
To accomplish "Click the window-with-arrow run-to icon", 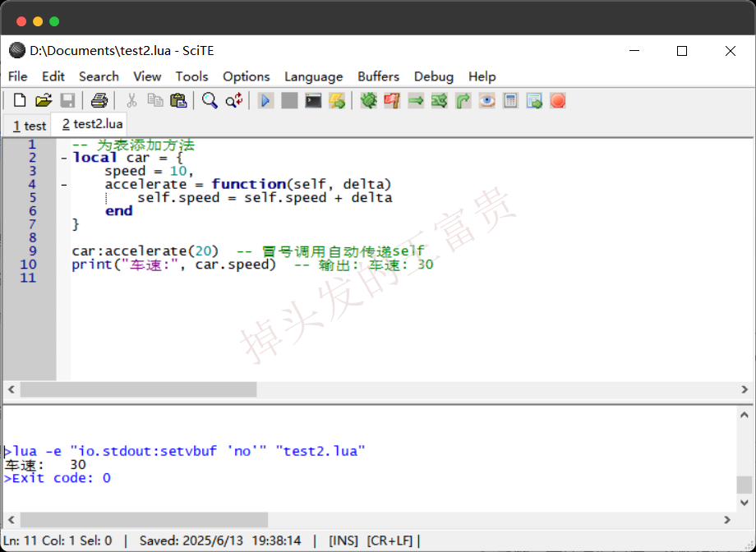I will (534, 101).
